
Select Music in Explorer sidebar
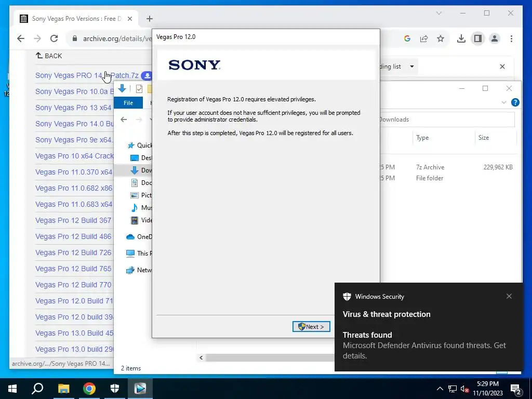tap(141, 208)
